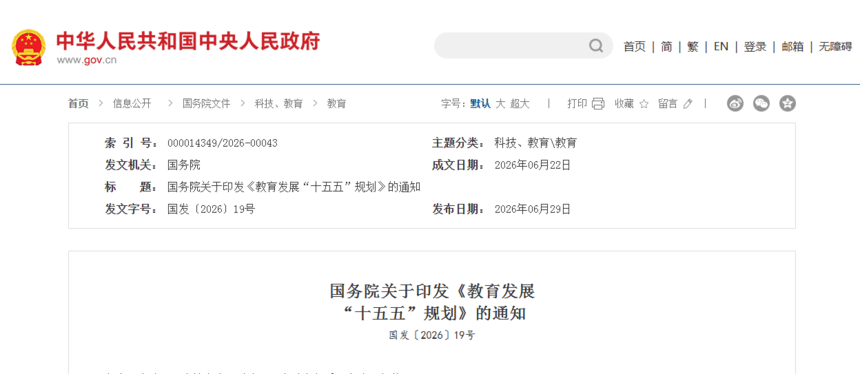The width and height of the screenshot is (860, 374).
Task: Click the 发文机关 field label
Action: pyautogui.click(x=131, y=165)
